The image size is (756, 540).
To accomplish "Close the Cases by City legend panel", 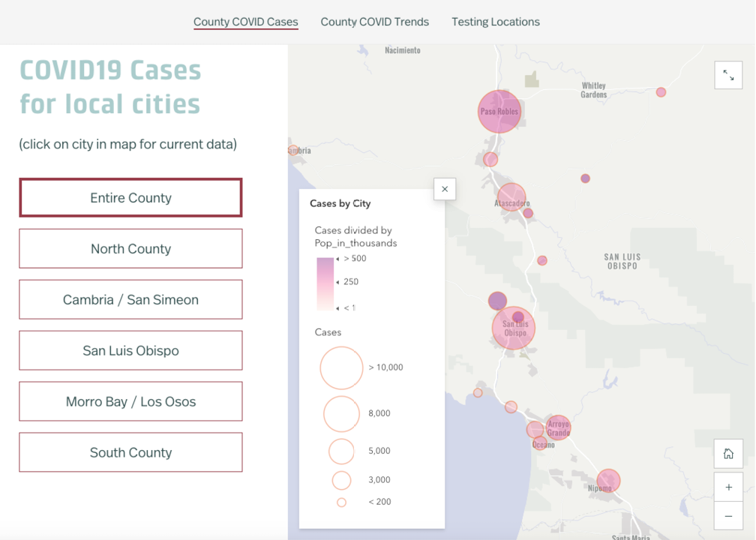I will 444,189.
